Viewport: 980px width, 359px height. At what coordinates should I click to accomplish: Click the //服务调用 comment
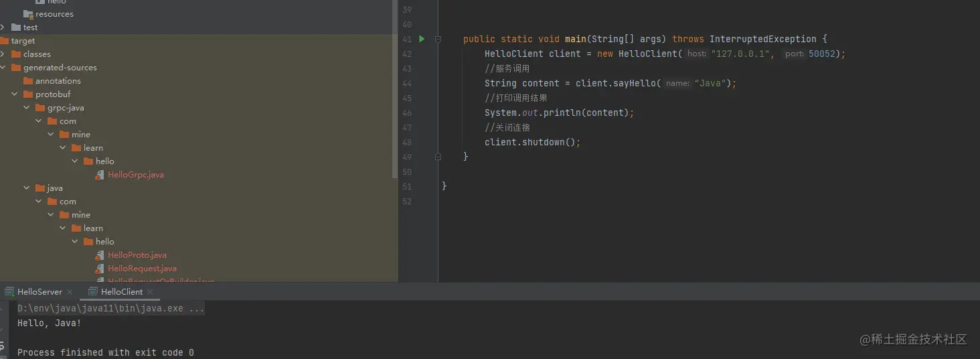(507, 68)
